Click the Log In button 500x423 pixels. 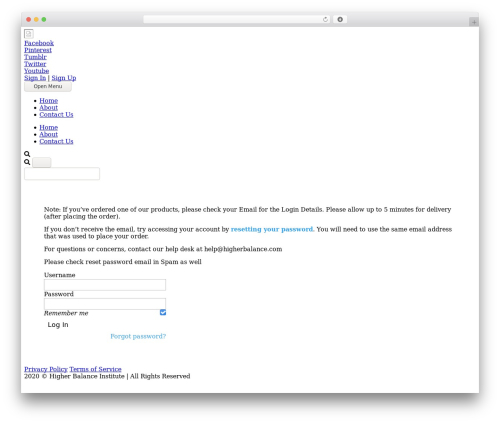click(x=58, y=325)
